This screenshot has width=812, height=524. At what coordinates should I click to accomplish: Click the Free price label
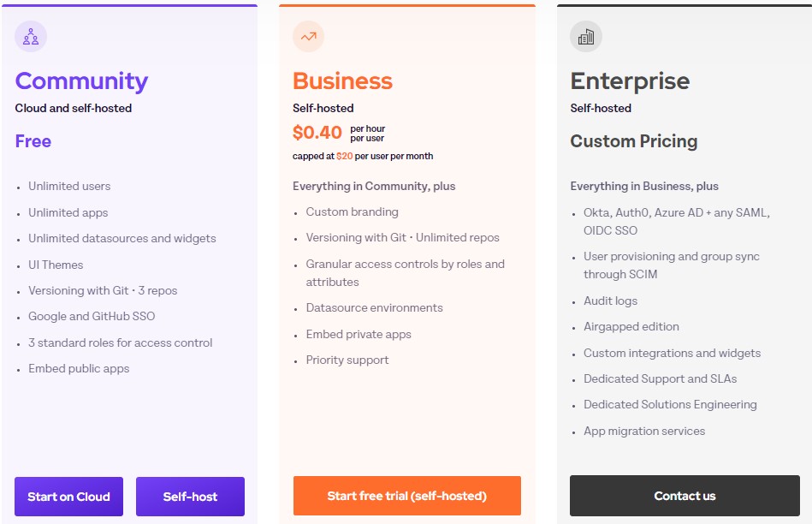pyautogui.click(x=33, y=141)
